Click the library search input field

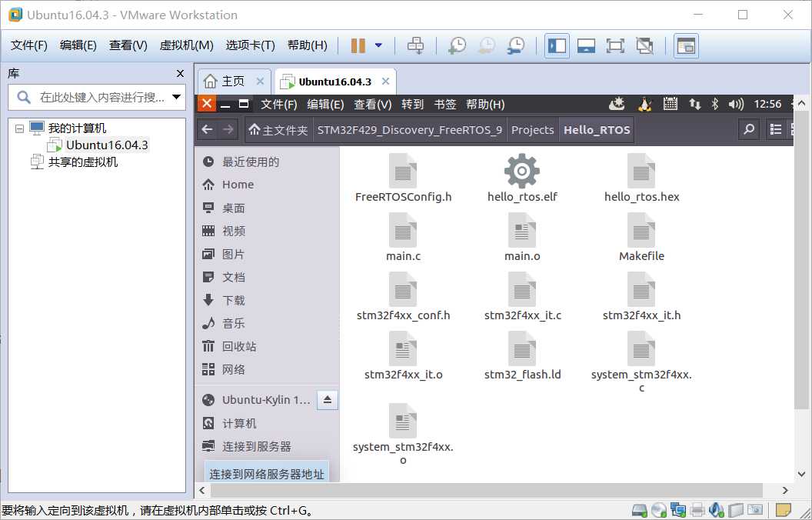click(97, 97)
